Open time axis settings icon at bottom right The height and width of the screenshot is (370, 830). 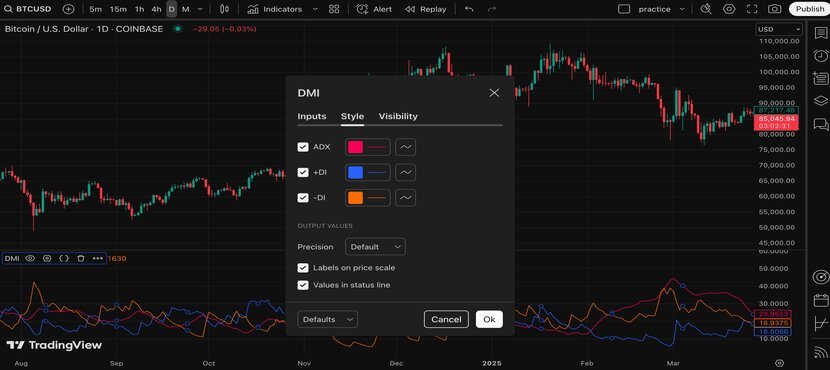[779, 363]
